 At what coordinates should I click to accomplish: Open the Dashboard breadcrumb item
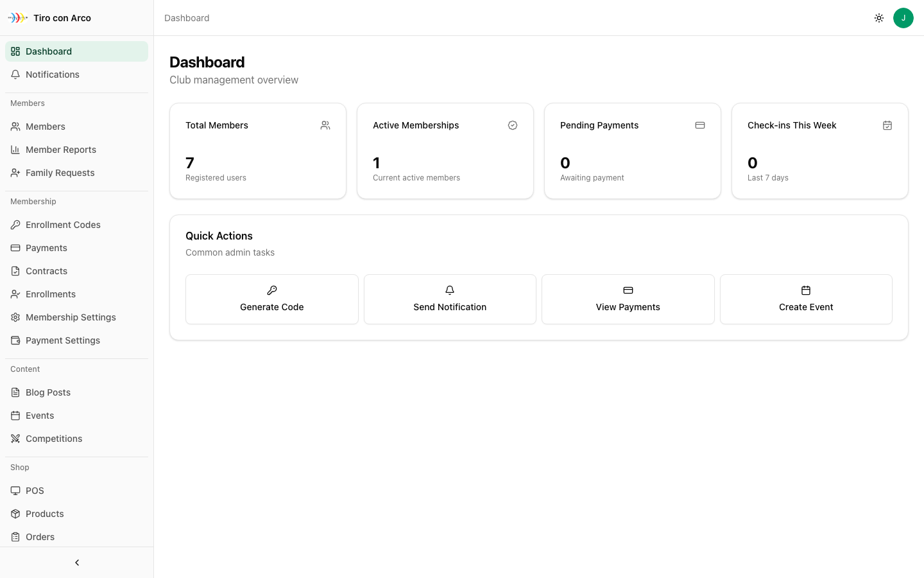pyautogui.click(x=187, y=18)
